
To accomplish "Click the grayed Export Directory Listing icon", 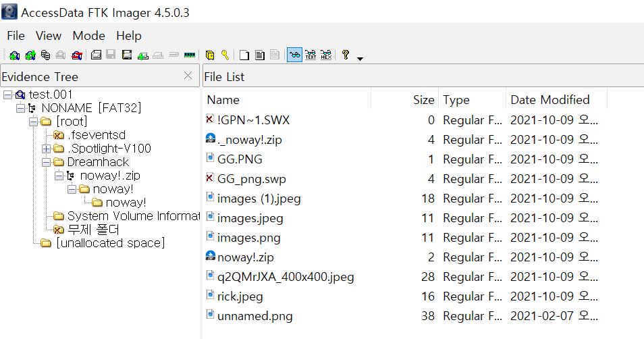I will pos(275,55).
